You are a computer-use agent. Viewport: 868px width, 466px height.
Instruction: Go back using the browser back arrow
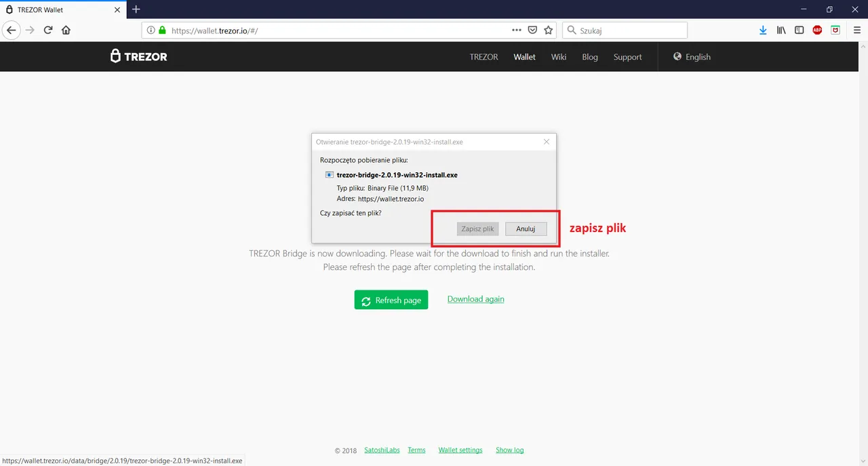11,30
